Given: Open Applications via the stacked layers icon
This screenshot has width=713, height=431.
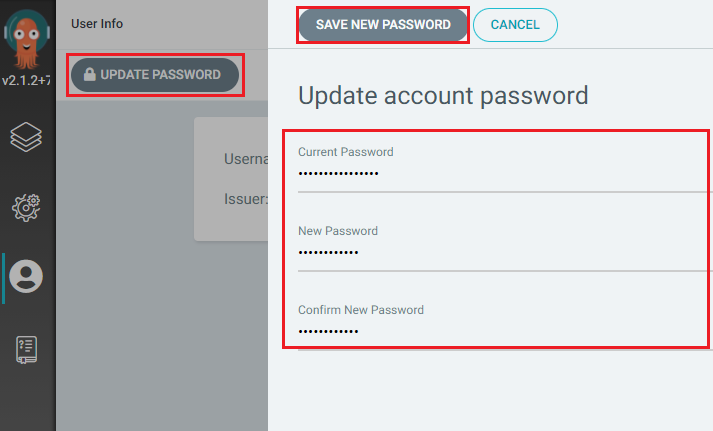Looking at the screenshot, I should coord(27,136).
